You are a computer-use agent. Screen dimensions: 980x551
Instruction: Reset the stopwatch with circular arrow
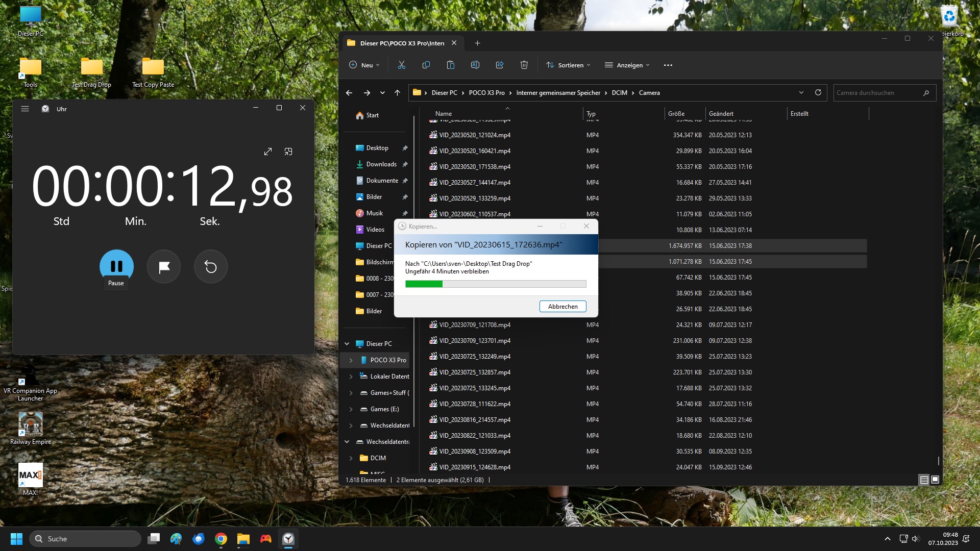(211, 266)
